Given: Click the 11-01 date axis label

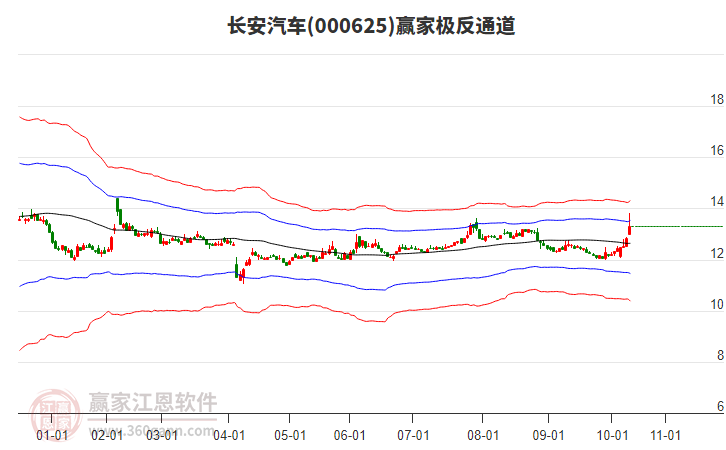Looking at the screenshot, I should pyautogui.click(x=665, y=435).
